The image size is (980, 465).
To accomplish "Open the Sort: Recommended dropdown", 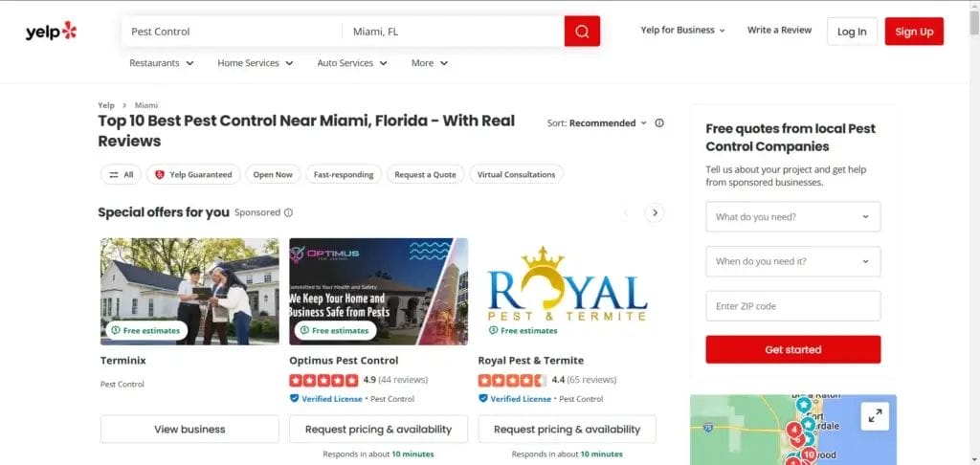I will click(597, 123).
